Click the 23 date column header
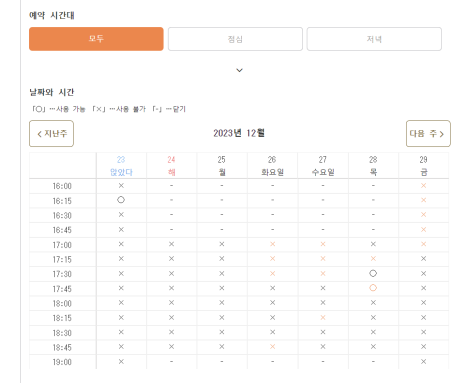Image resolution: width=466 pixels, height=383 pixels. [x=121, y=166]
